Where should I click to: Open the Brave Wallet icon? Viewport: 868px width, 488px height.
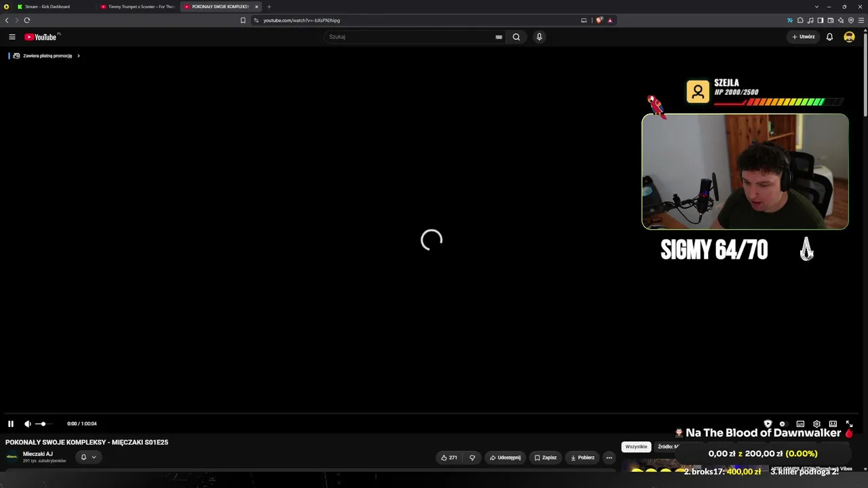[831, 20]
